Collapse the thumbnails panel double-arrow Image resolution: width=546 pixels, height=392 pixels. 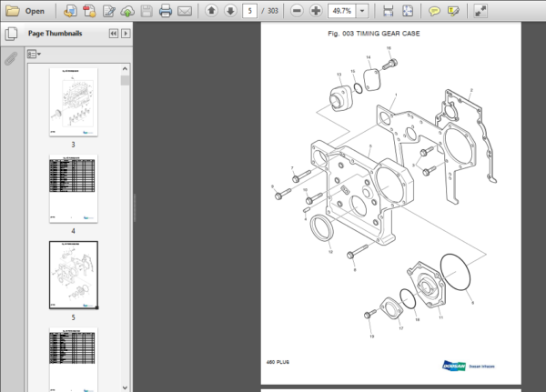pyautogui.click(x=114, y=34)
